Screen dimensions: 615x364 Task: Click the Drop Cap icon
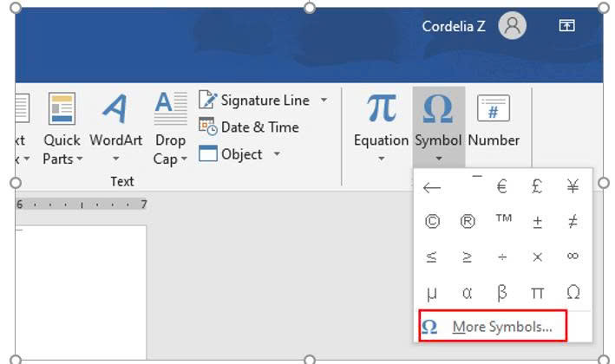(170, 109)
